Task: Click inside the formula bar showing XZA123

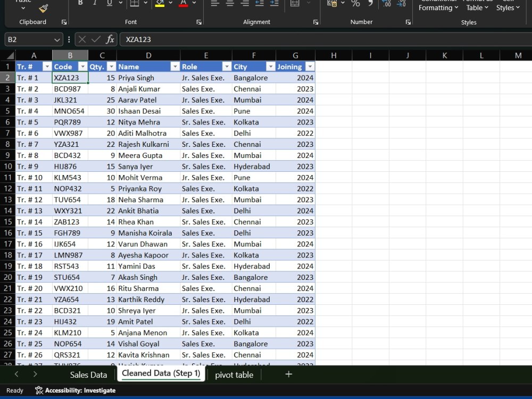Action: tap(326, 39)
